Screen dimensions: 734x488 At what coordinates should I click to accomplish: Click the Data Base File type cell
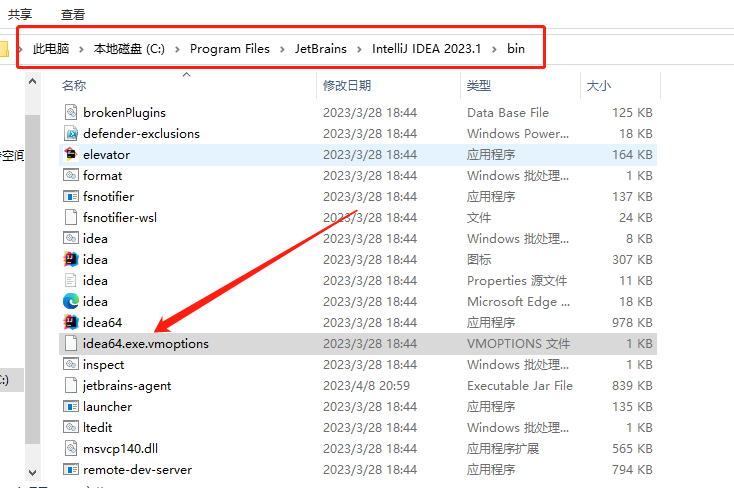[507, 112]
